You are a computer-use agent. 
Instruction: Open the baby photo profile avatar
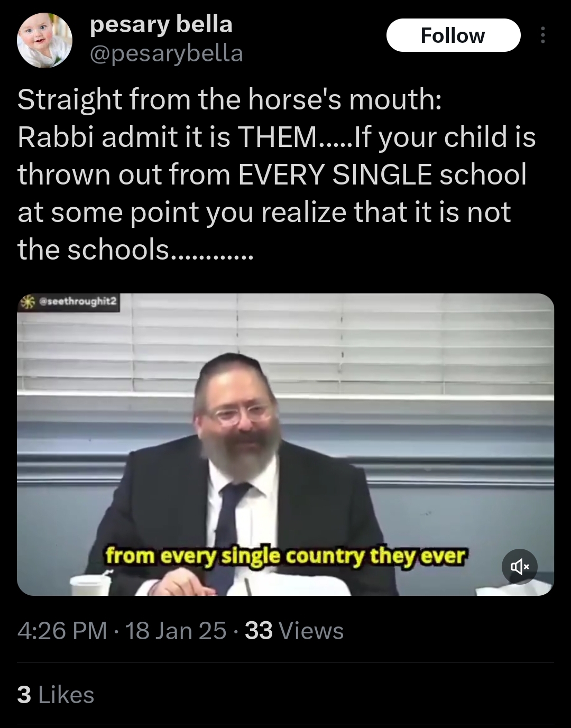coord(44,41)
